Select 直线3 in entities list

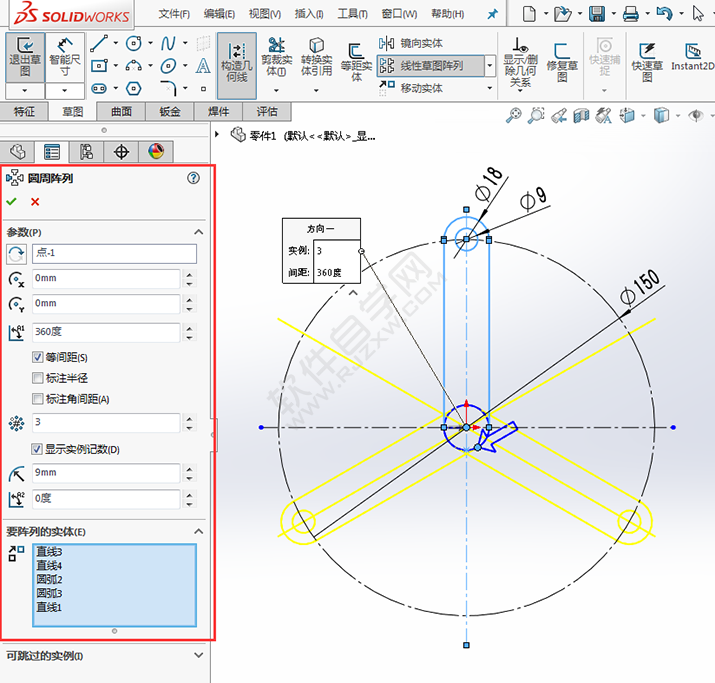coord(49,552)
